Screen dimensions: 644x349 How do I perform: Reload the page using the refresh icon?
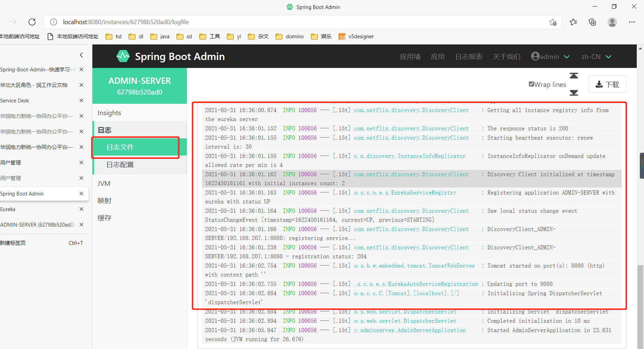point(32,22)
